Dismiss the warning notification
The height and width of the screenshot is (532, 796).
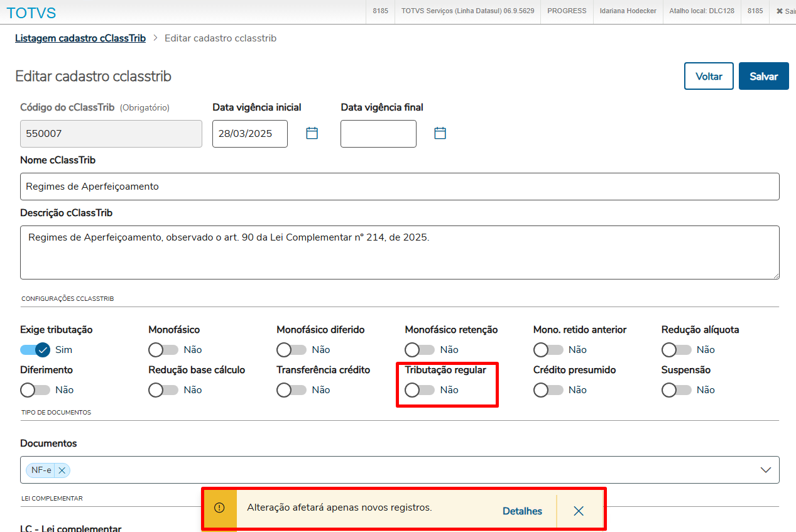click(579, 511)
